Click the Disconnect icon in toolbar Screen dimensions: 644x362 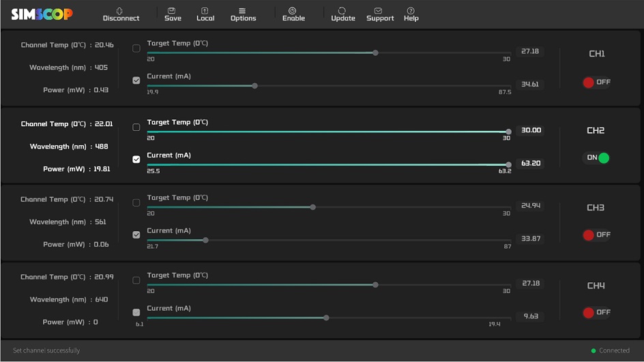point(121,11)
